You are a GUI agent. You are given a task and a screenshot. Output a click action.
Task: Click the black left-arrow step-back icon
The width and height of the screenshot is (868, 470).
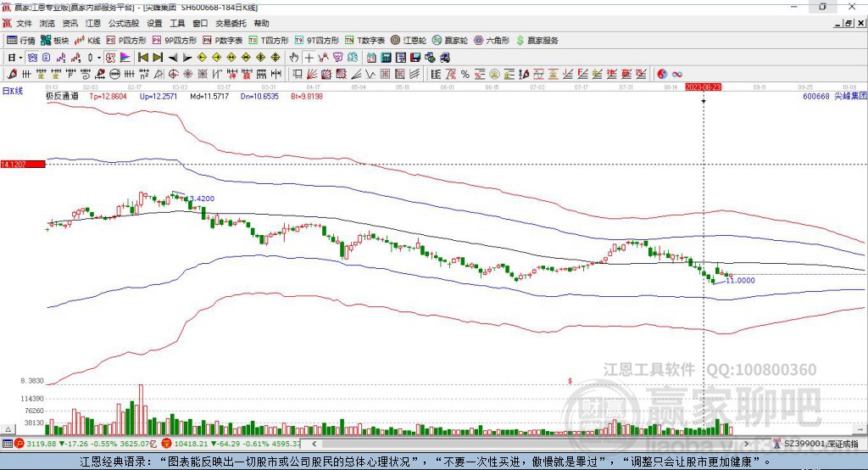(x=173, y=58)
